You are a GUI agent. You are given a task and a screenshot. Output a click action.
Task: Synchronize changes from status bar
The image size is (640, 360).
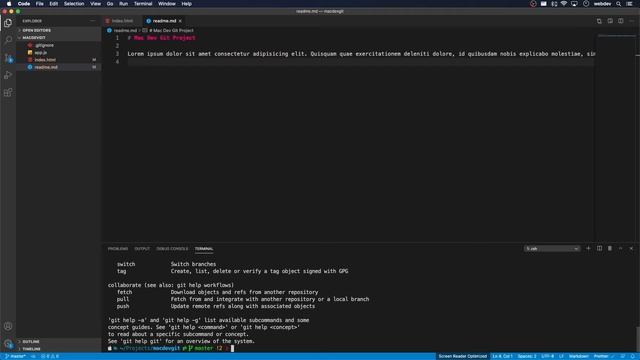(33, 356)
